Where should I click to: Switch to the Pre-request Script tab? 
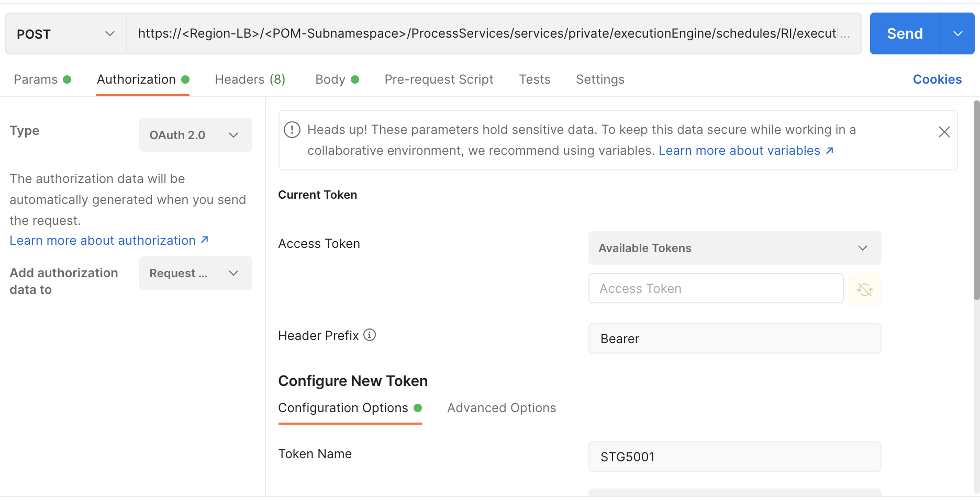click(439, 79)
